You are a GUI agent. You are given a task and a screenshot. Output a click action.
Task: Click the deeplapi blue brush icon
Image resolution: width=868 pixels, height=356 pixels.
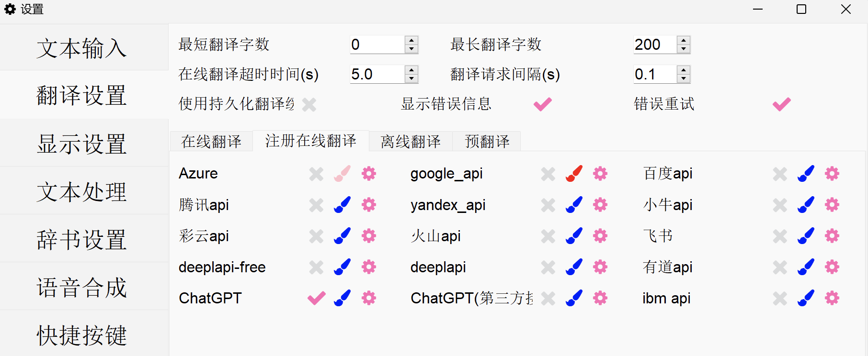click(574, 267)
